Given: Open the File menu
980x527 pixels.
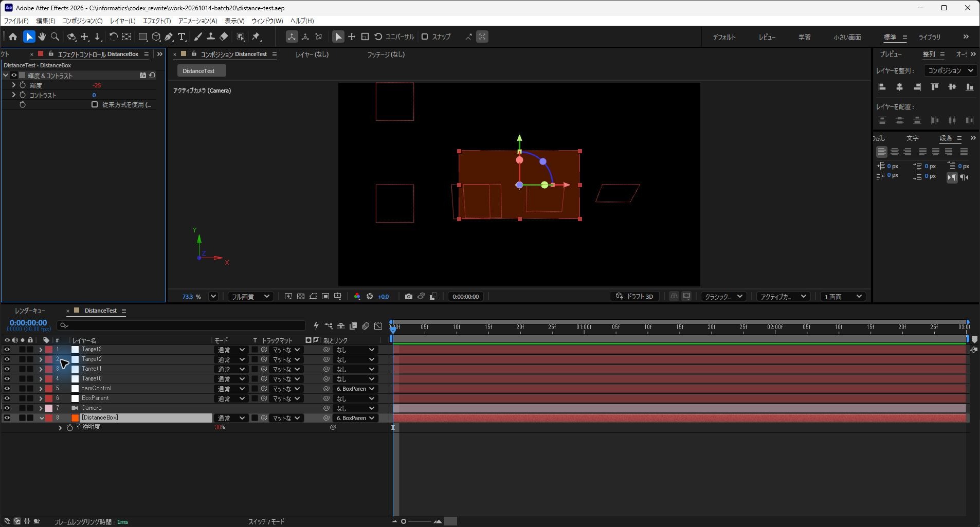Looking at the screenshot, I should pos(16,21).
